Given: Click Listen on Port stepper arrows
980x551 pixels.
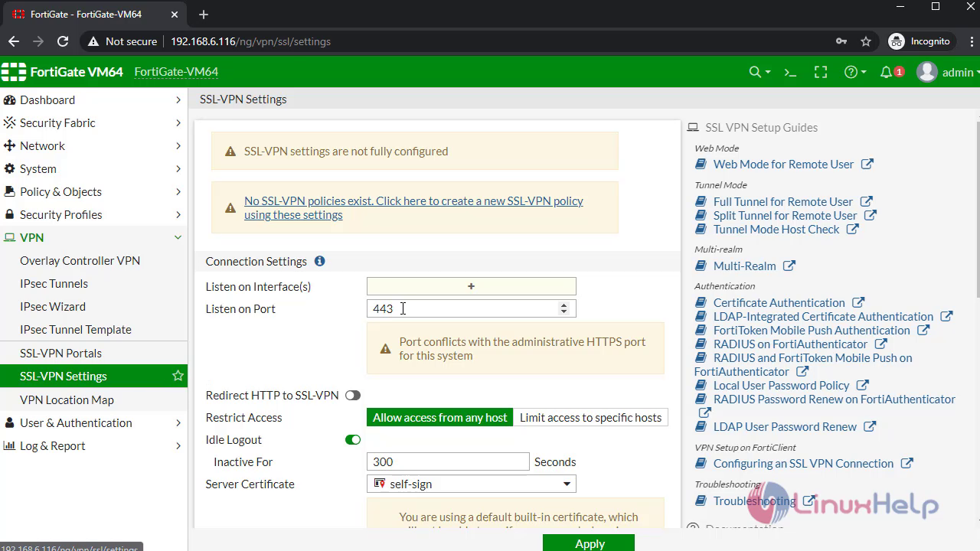Looking at the screenshot, I should click(563, 308).
